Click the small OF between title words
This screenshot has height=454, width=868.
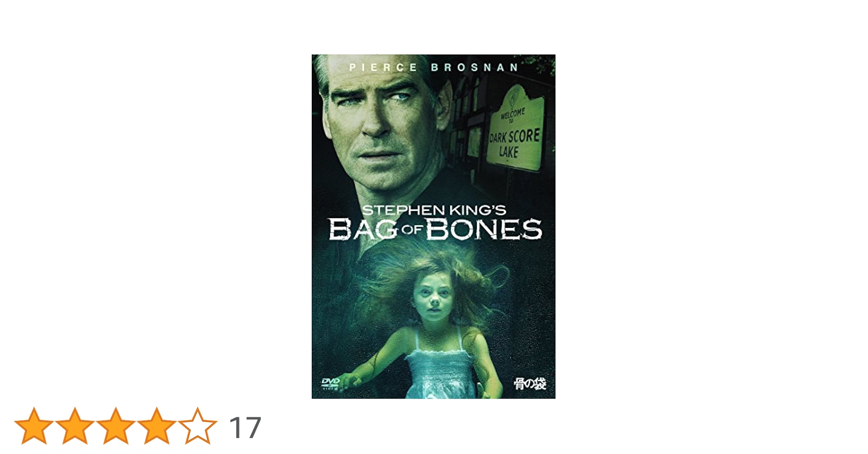pyautogui.click(x=412, y=230)
